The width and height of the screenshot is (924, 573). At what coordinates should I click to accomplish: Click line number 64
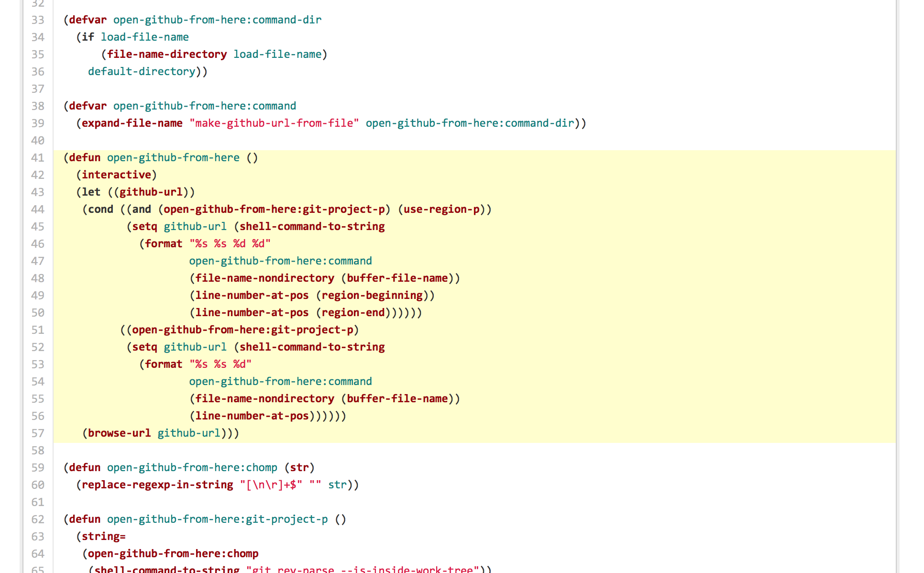[38, 554]
